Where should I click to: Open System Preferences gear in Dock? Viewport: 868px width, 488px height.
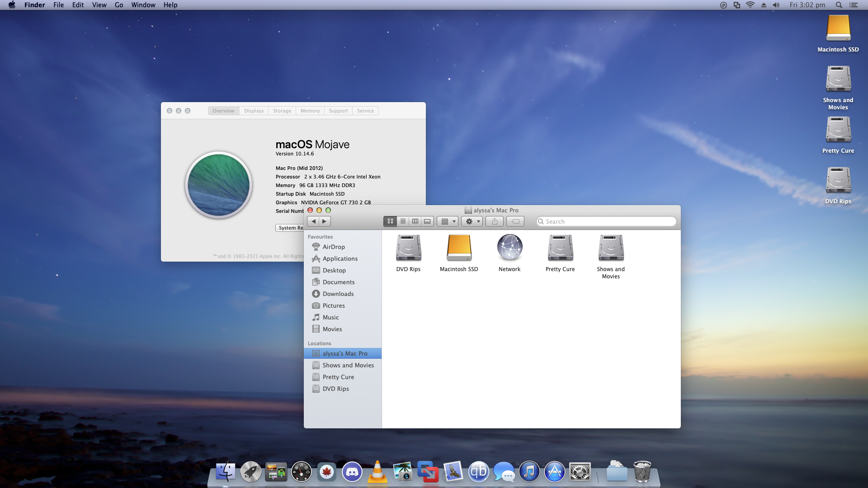coord(580,472)
